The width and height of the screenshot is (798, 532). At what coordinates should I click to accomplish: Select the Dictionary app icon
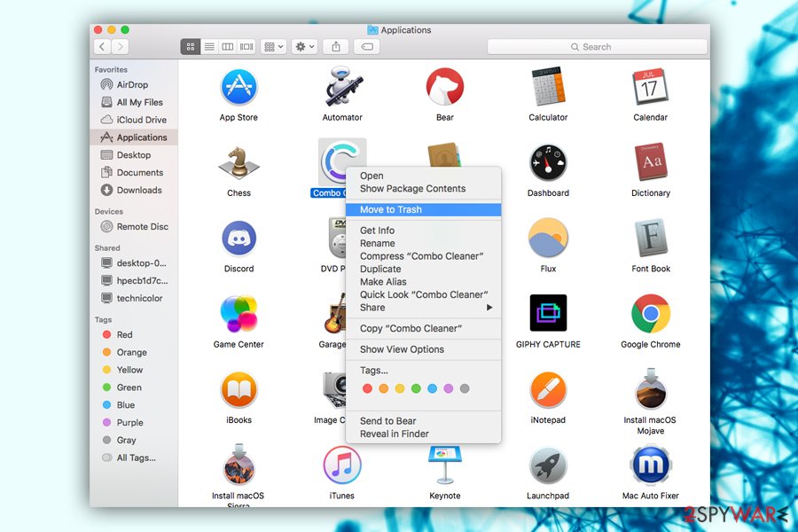pyautogui.click(x=651, y=162)
